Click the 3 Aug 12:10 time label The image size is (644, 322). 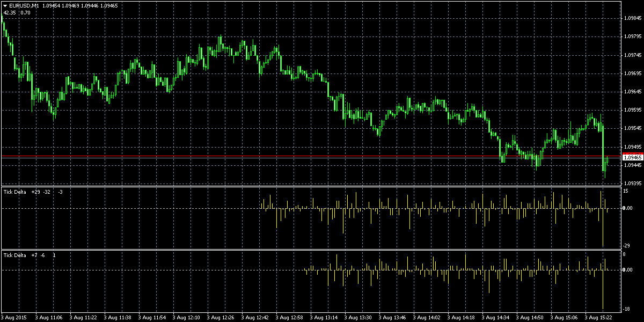coord(186,317)
